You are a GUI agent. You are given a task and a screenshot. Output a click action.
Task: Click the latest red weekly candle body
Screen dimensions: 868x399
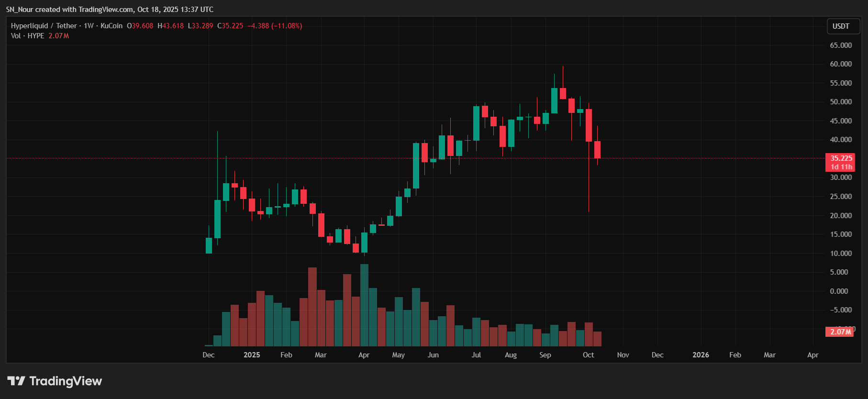597,150
